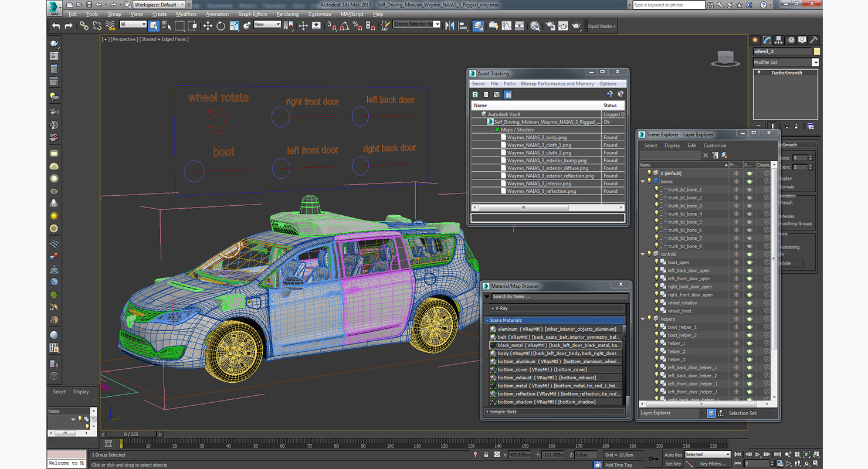Activate the Select and Move tool

(208, 26)
